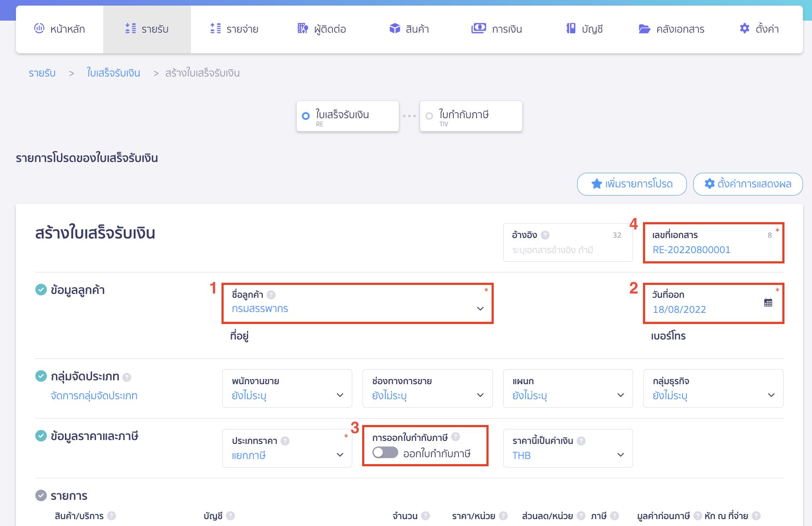Select the ใบกำกับภาษี TIV radio option

[429, 116]
